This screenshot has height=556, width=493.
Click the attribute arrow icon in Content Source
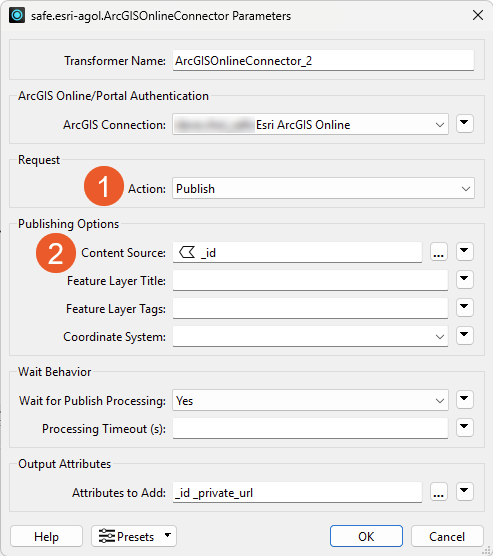click(187, 252)
